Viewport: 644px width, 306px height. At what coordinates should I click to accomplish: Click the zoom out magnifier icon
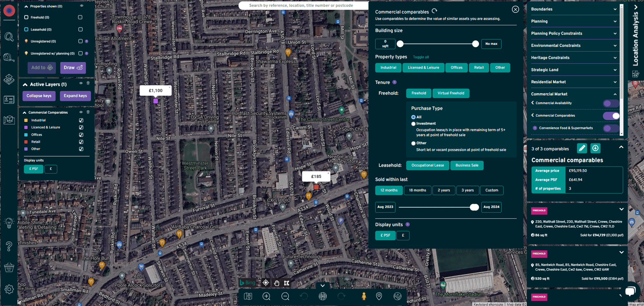285,296
